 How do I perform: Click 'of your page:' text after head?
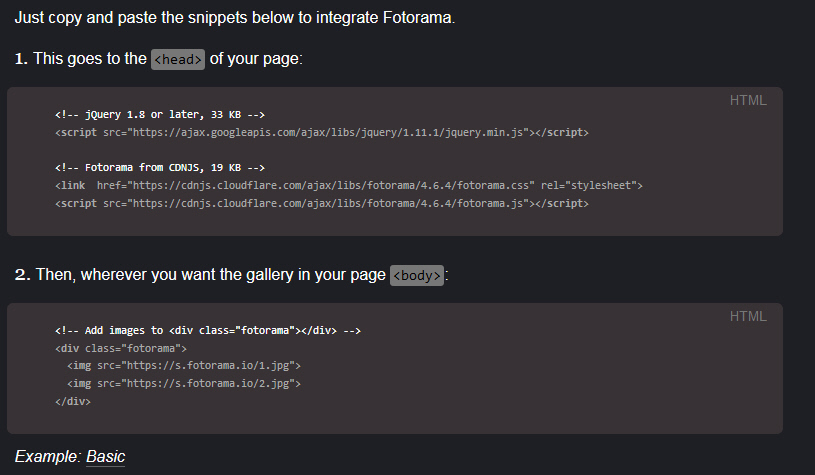(256, 59)
